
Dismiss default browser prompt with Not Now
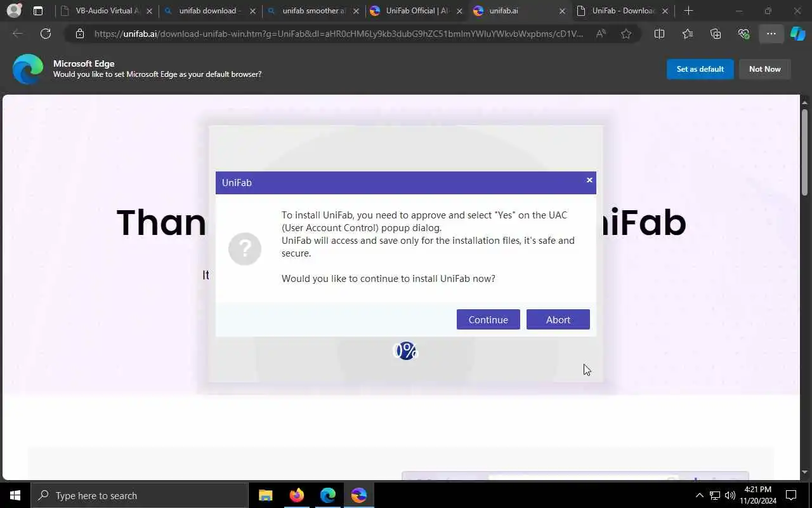coord(764,69)
